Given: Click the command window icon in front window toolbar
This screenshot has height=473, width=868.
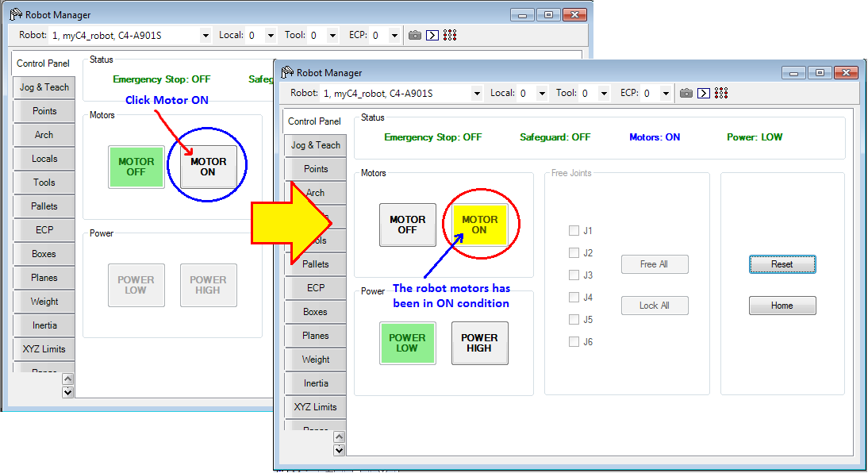Looking at the screenshot, I should point(704,93).
